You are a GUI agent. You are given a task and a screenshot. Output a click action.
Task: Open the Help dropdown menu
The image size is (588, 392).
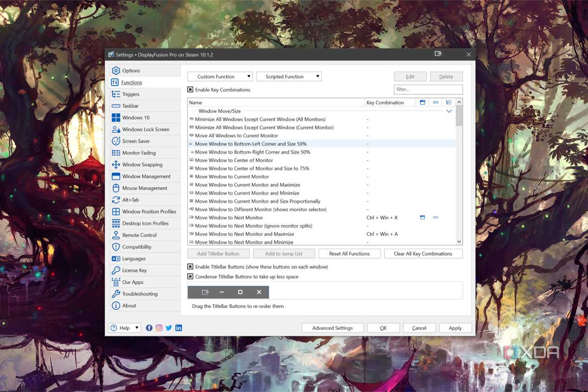coord(124,328)
